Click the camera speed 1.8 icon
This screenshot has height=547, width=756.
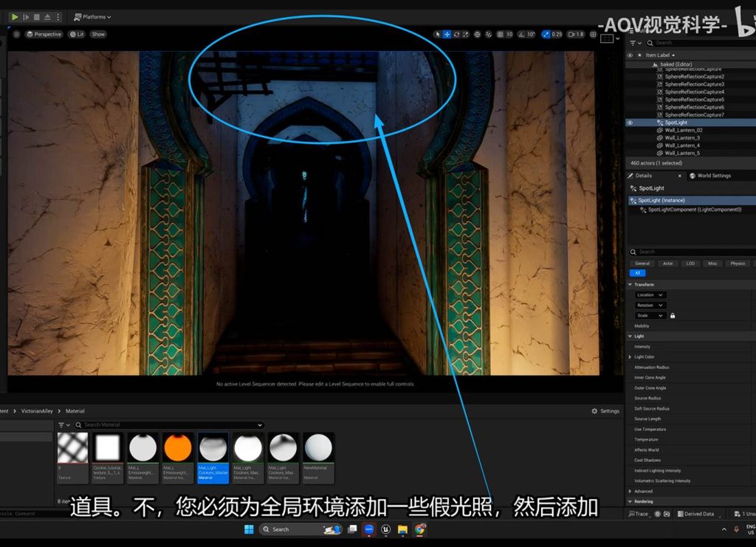tap(576, 34)
